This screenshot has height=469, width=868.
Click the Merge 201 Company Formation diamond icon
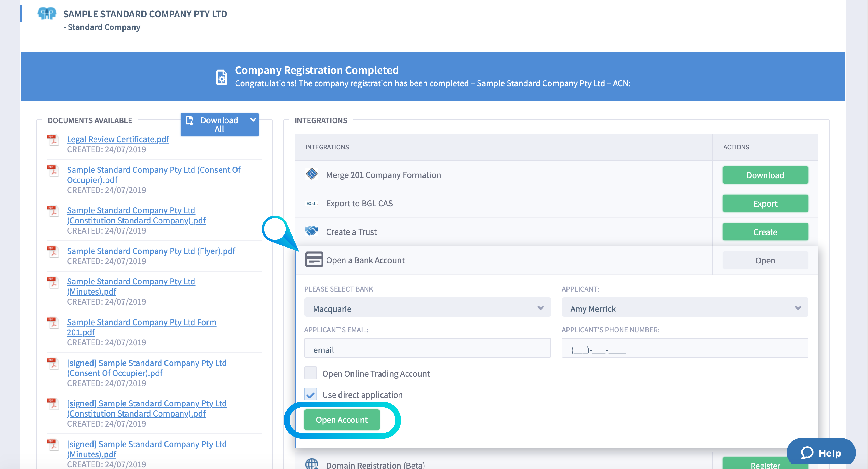pyautogui.click(x=312, y=174)
